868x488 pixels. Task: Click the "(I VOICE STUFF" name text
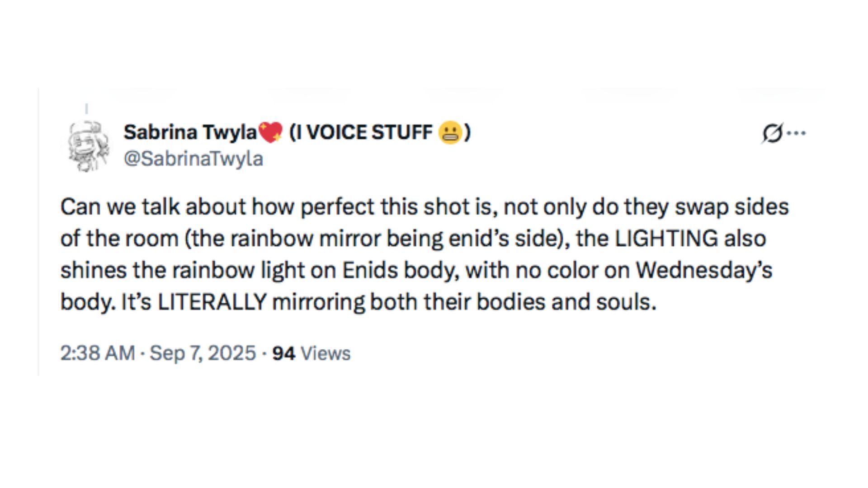point(360,132)
